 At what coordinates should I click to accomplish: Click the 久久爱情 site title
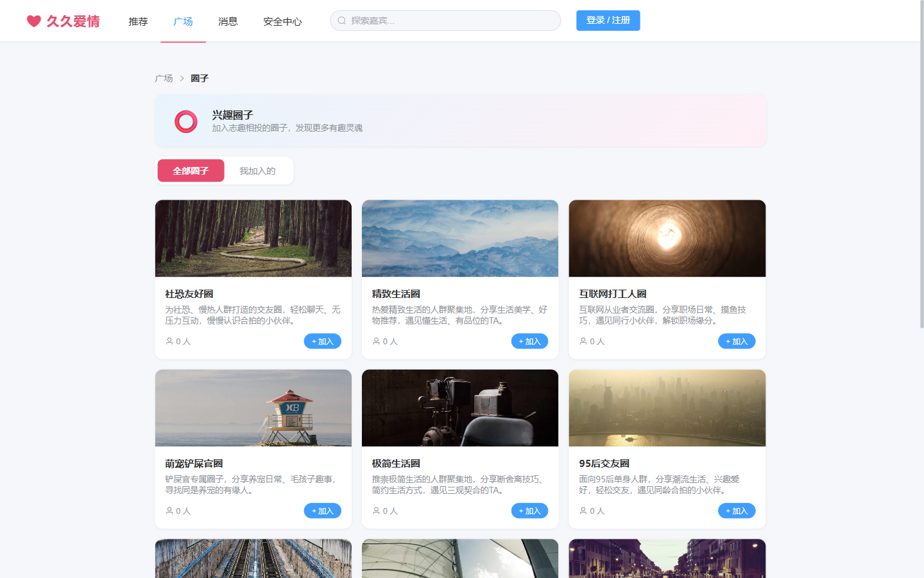click(73, 21)
